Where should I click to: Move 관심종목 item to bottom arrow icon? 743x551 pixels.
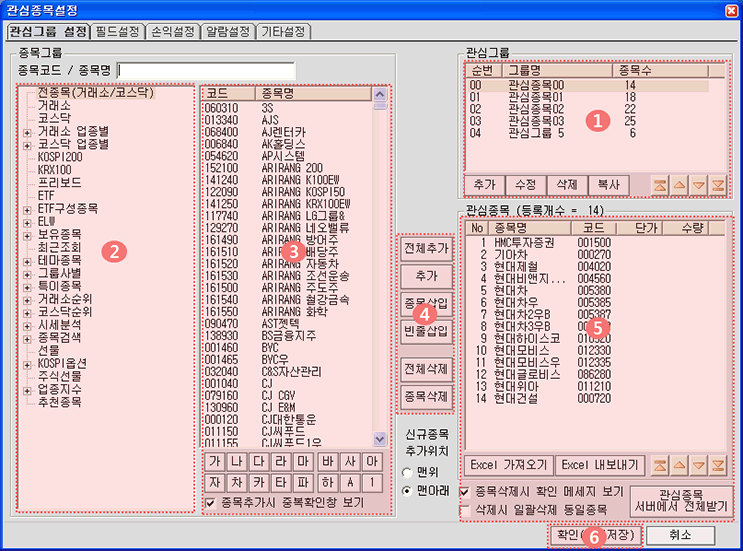coord(716,466)
